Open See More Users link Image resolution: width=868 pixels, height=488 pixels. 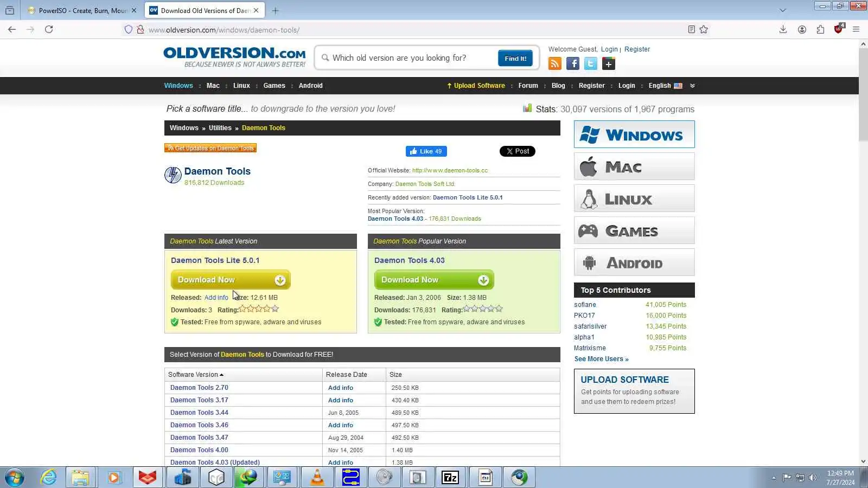[601, 359]
